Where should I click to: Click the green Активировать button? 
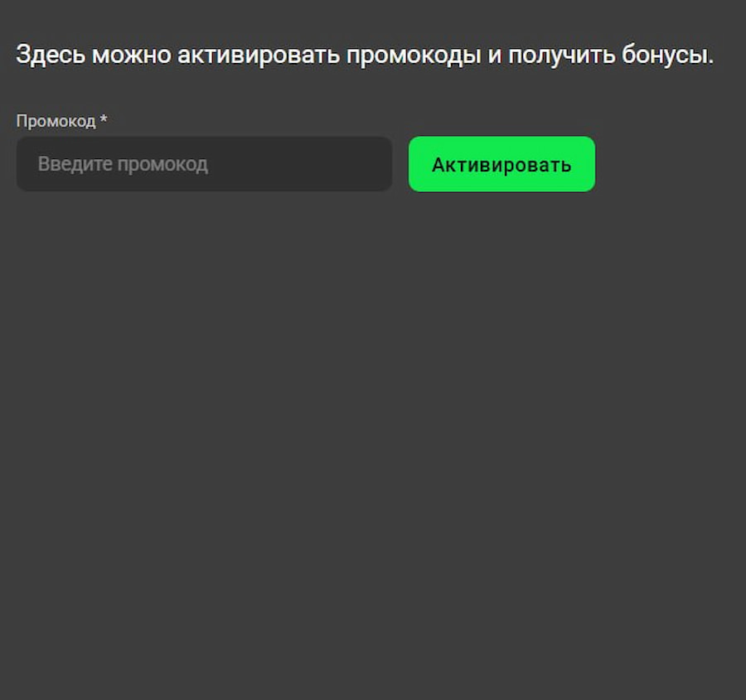click(x=501, y=164)
